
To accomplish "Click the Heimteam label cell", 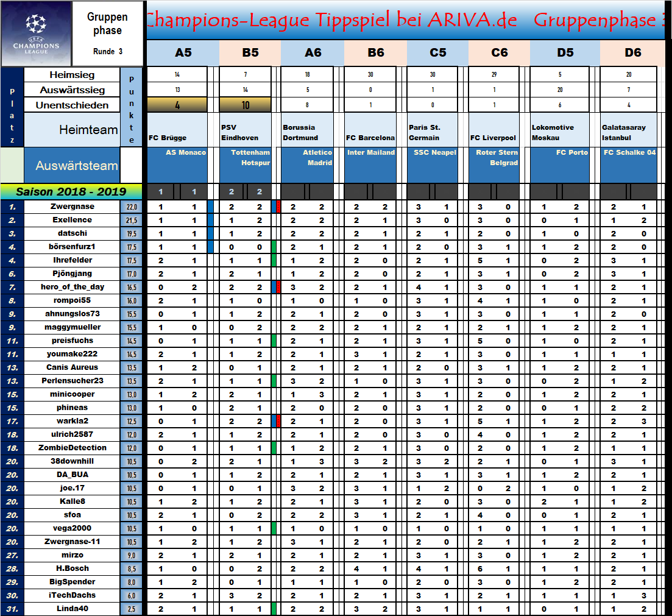I will [72, 129].
